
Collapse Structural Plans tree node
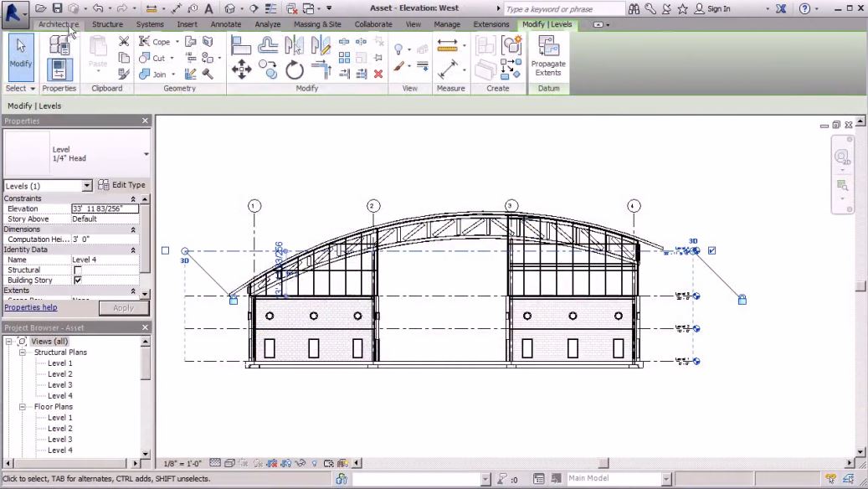(x=23, y=353)
